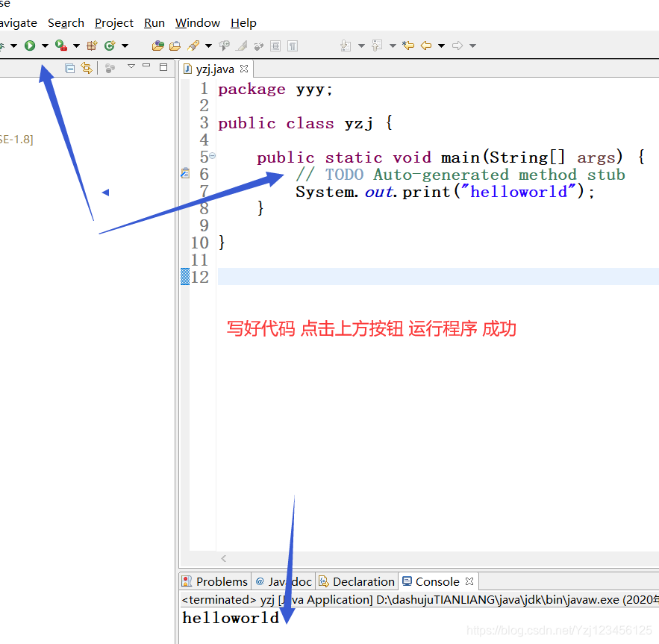Click the green Run button

pos(29,46)
